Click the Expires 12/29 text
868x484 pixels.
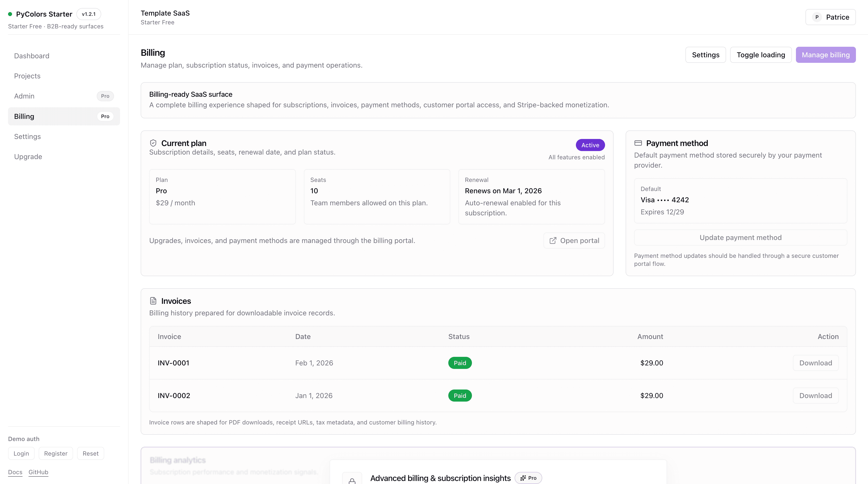point(662,212)
